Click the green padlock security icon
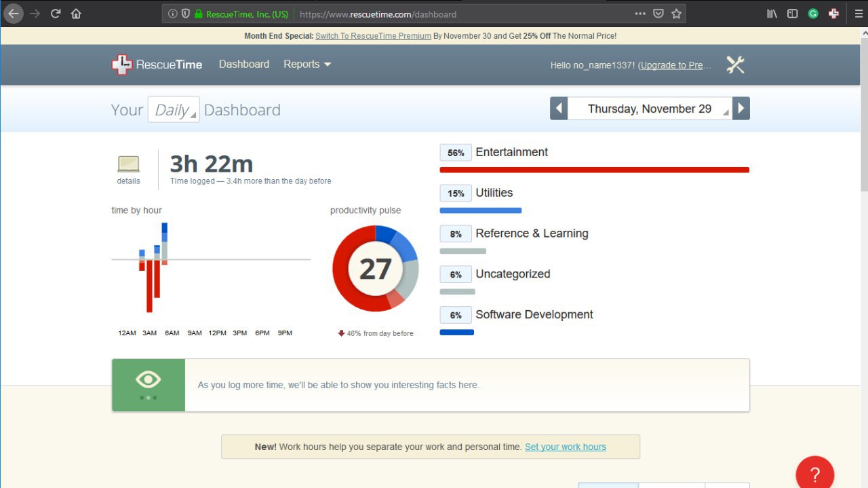868x488 pixels. point(199,14)
